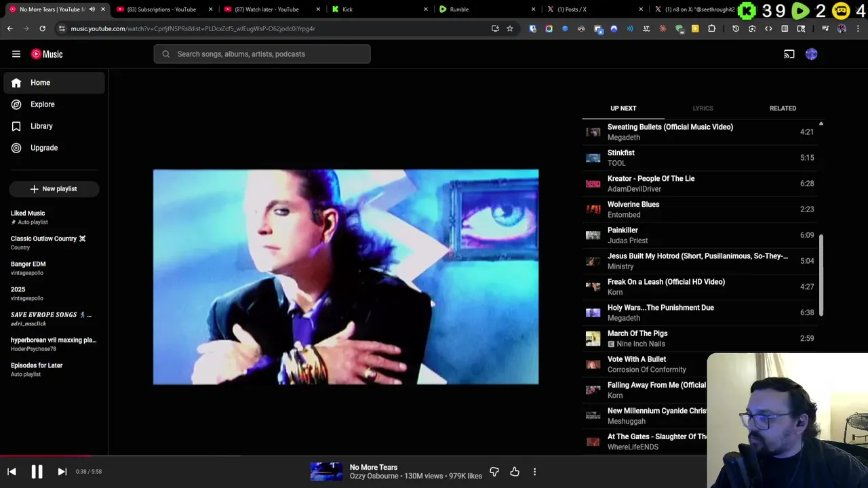Open the Chrome profile avatar
This screenshot has height=488, width=868.
pyautogui.click(x=842, y=28)
